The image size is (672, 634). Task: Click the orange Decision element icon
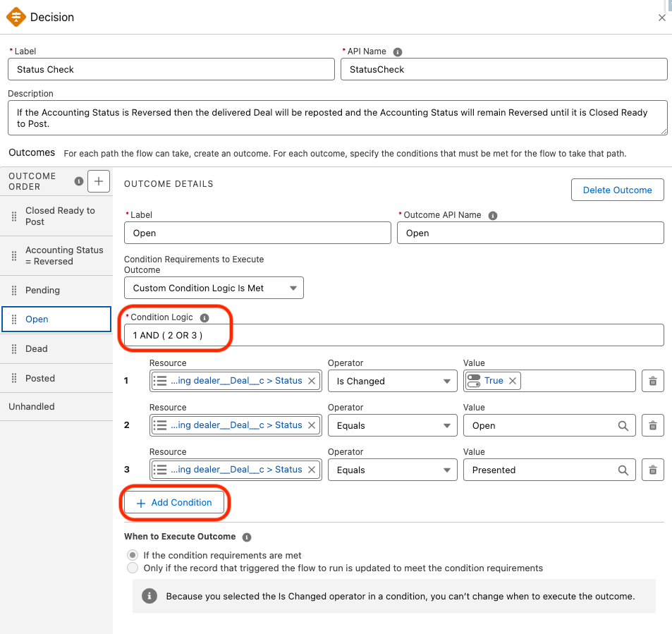click(x=16, y=17)
